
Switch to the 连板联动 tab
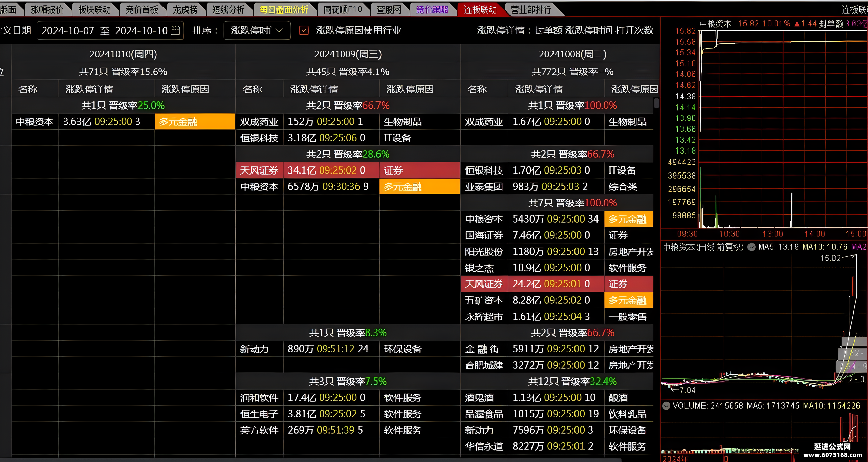click(480, 9)
